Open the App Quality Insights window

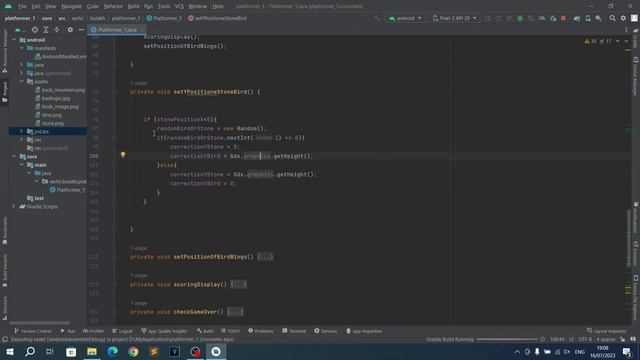(x=164, y=331)
